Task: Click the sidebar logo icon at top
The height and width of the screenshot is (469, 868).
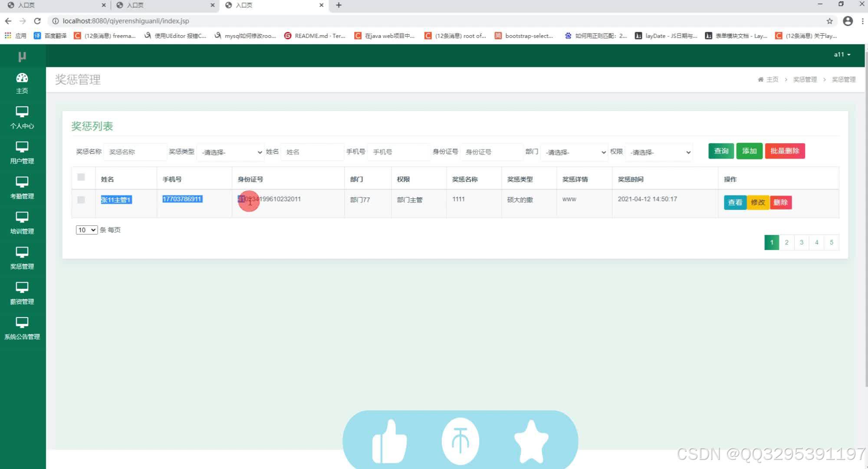Action: click(x=22, y=56)
